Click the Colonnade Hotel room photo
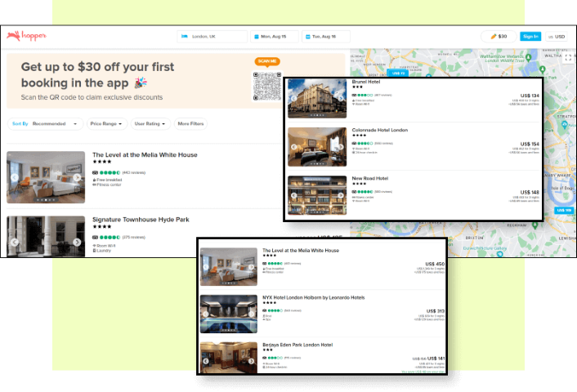The width and height of the screenshot is (577, 392). (317, 147)
